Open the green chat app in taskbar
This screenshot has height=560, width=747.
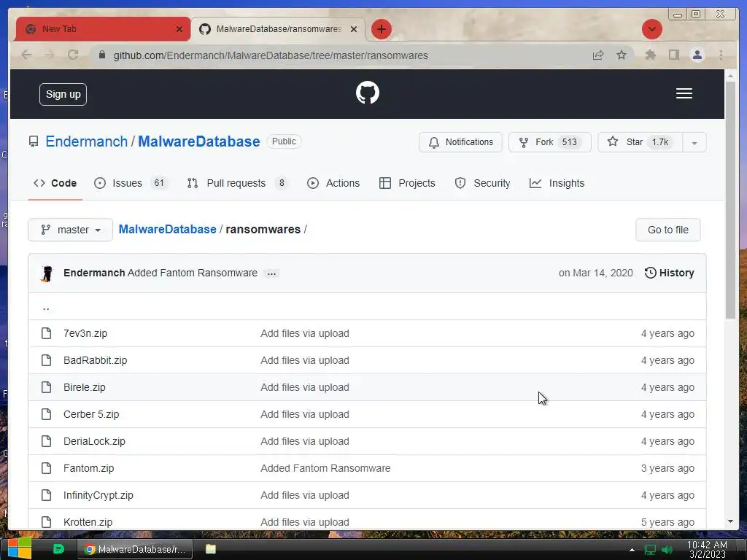click(58, 549)
